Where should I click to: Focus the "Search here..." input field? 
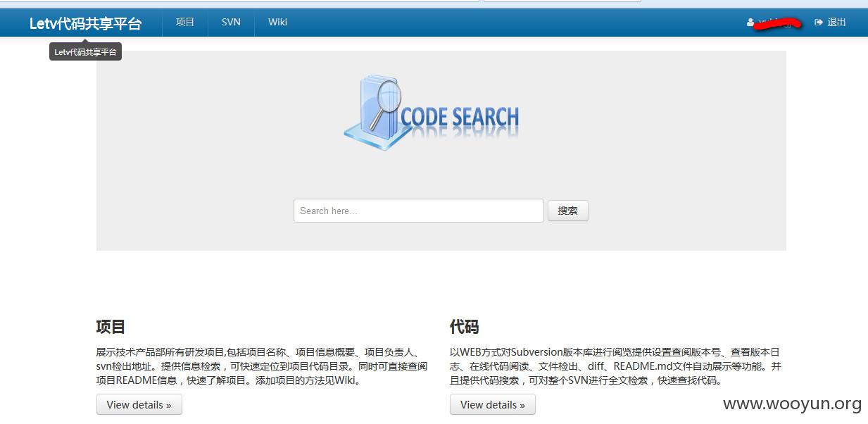pyautogui.click(x=419, y=211)
